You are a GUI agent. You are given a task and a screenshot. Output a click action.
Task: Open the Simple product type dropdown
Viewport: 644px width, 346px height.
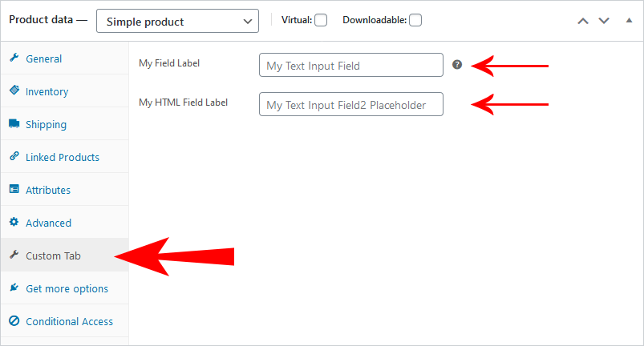tap(177, 21)
